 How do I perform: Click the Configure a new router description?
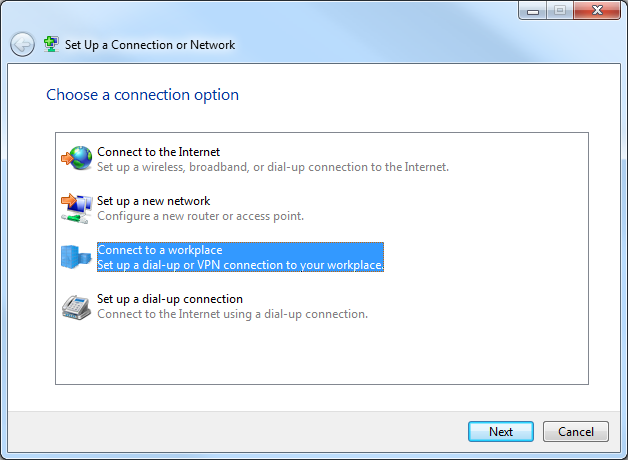[x=200, y=216]
